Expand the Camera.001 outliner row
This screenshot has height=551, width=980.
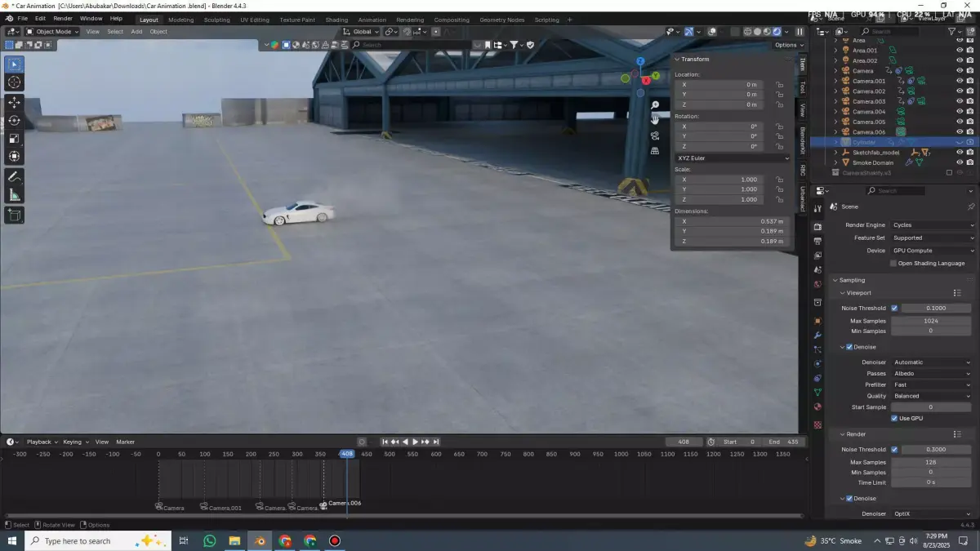pyautogui.click(x=835, y=81)
